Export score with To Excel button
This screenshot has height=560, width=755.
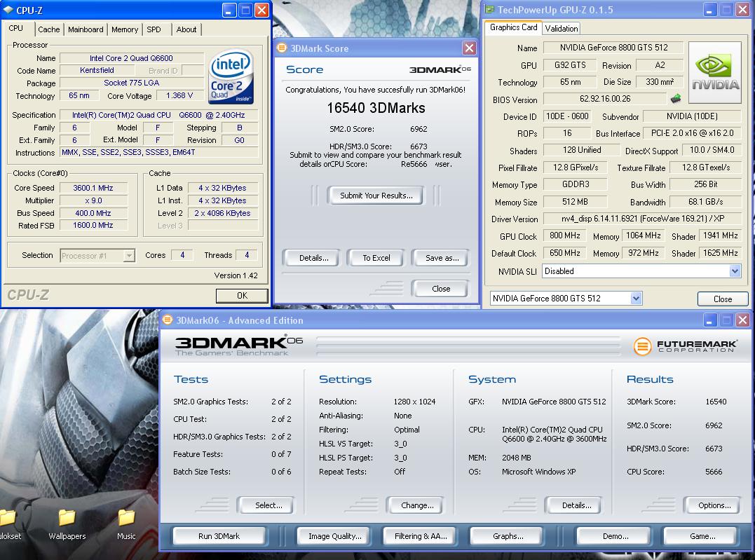(x=376, y=258)
